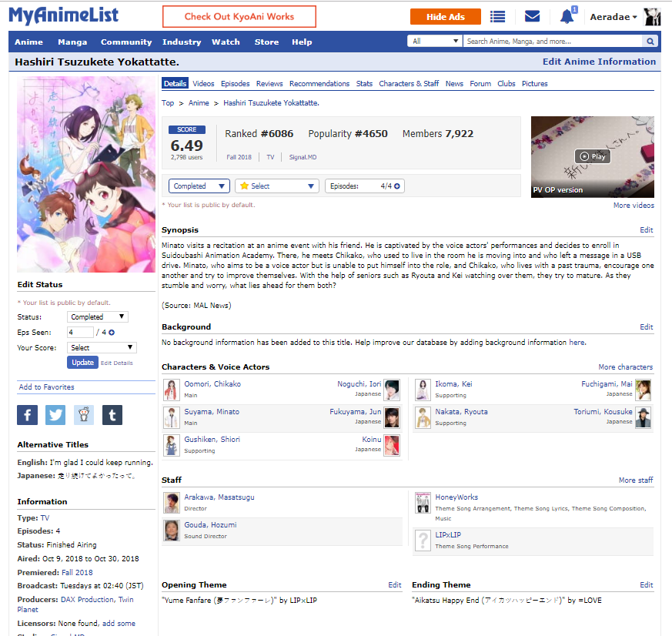This screenshot has height=636, width=672.
Task: Share on Tumblr icon
Action: click(112, 415)
